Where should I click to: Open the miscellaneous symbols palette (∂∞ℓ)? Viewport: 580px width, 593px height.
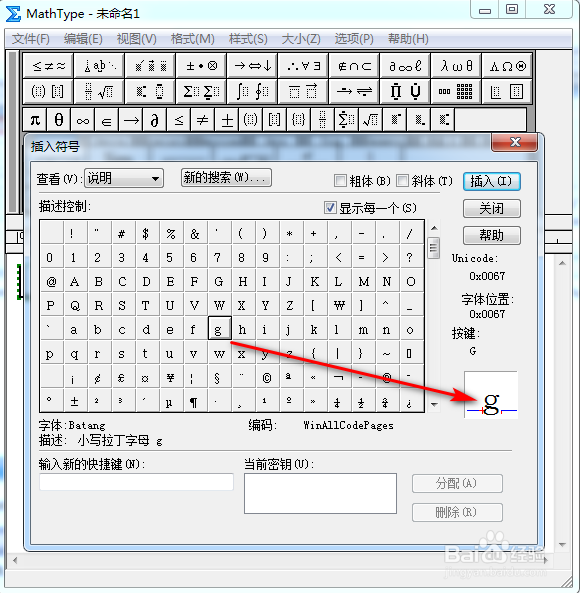(x=405, y=66)
